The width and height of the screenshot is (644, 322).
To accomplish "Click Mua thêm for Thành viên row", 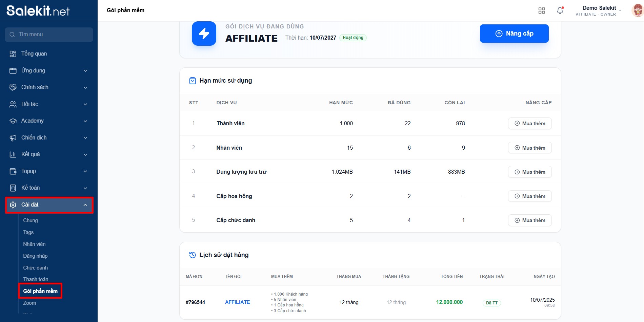I will [x=529, y=124].
